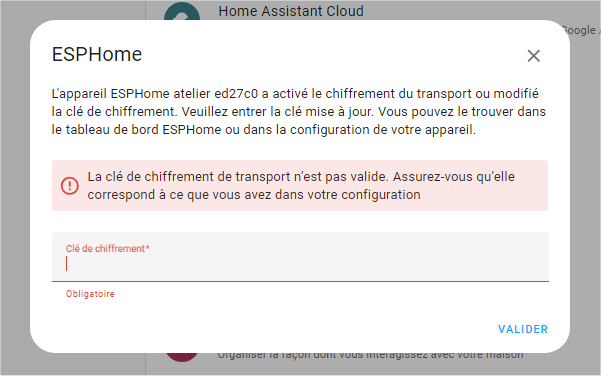Click the maroon icon at dialog bottom edge

(182, 357)
